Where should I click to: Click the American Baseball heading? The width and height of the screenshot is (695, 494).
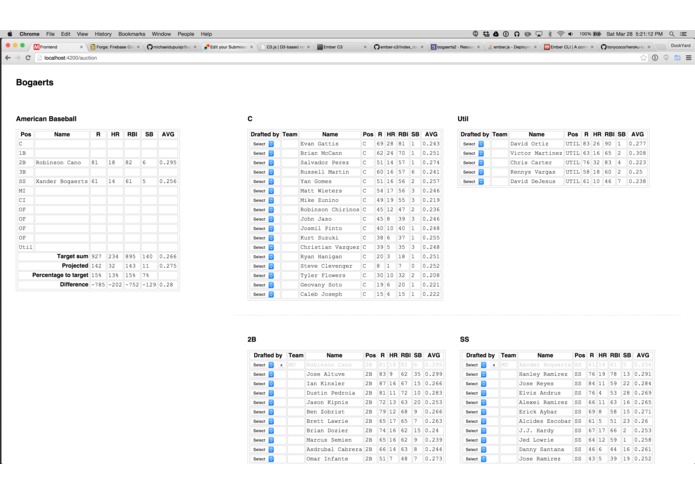point(46,119)
